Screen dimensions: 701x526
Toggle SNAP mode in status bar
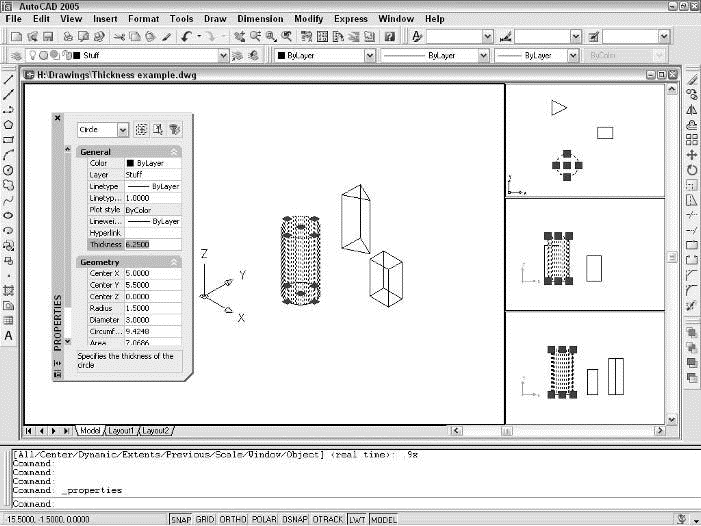181,519
